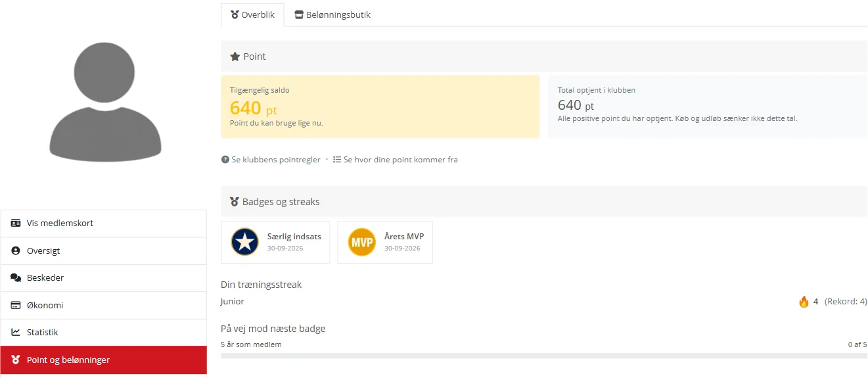Click the (Rekord: 4) text
The height and width of the screenshot is (378, 868).
(x=846, y=302)
